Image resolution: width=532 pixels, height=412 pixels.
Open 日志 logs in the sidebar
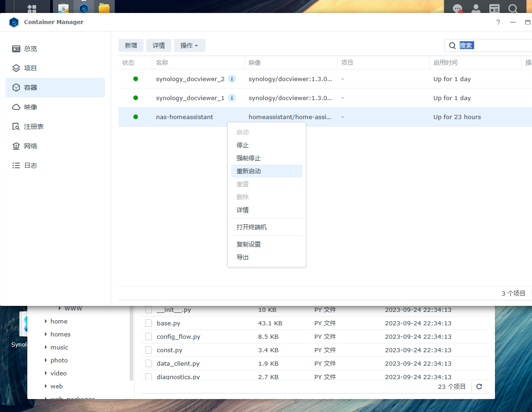[55, 165]
